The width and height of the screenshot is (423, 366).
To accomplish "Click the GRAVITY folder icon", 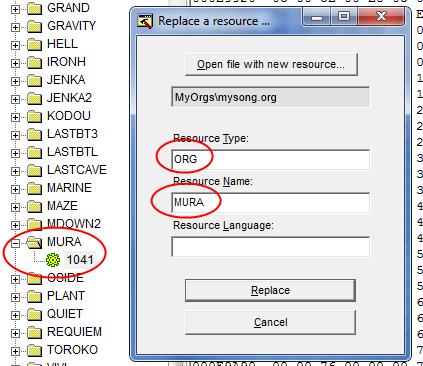I will point(34,27).
